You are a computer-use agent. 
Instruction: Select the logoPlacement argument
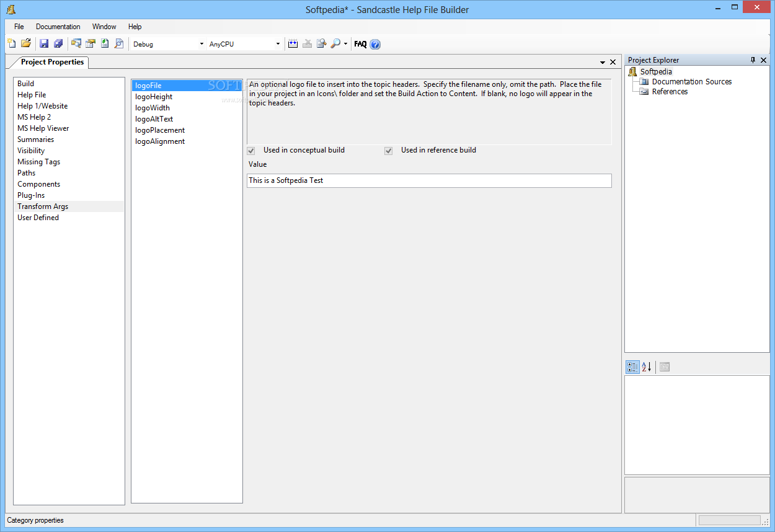click(187, 130)
